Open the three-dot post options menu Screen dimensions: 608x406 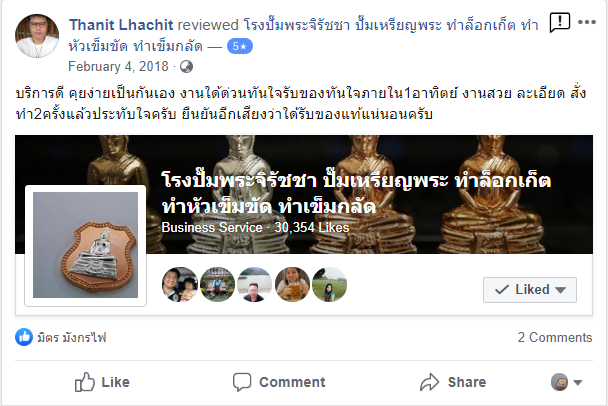587,22
